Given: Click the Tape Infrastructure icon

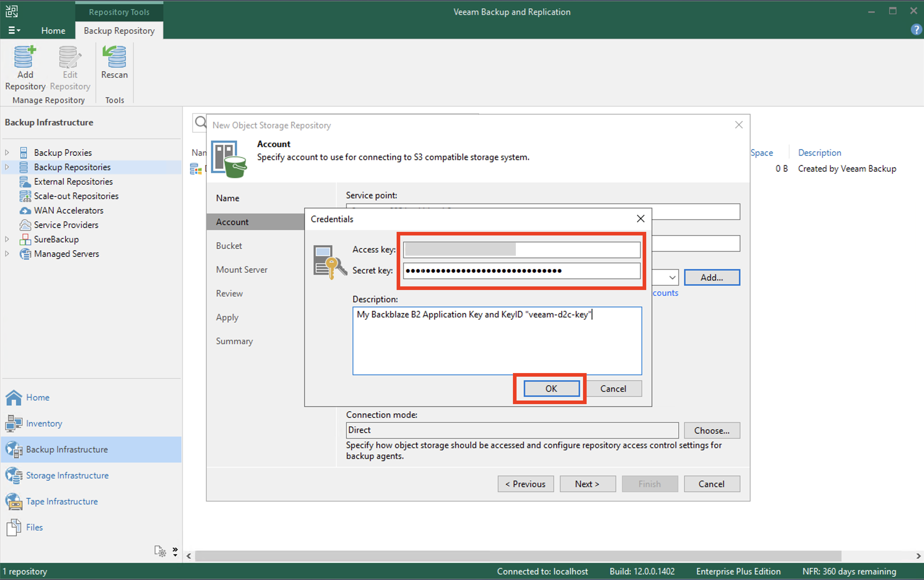Looking at the screenshot, I should pyautogui.click(x=14, y=501).
